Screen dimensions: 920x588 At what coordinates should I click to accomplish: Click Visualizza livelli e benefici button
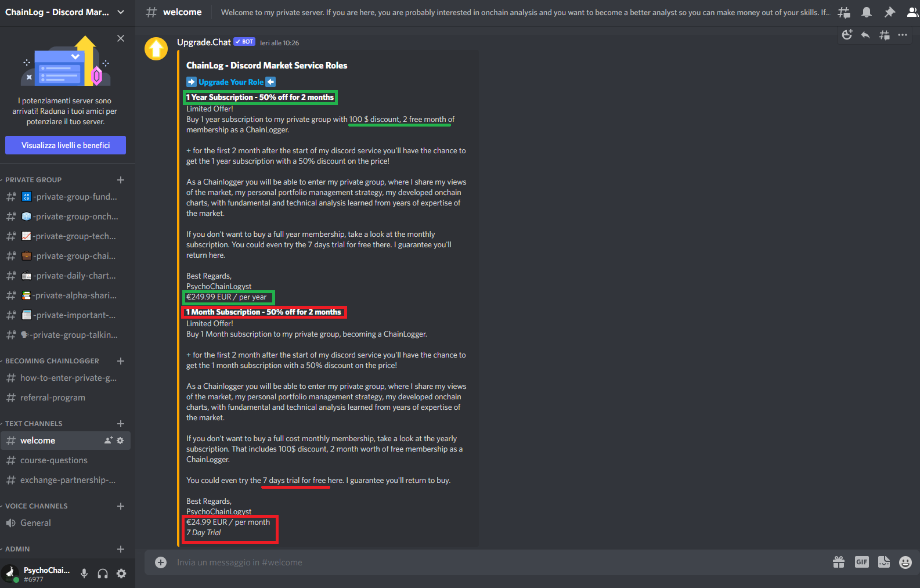pyautogui.click(x=66, y=145)
